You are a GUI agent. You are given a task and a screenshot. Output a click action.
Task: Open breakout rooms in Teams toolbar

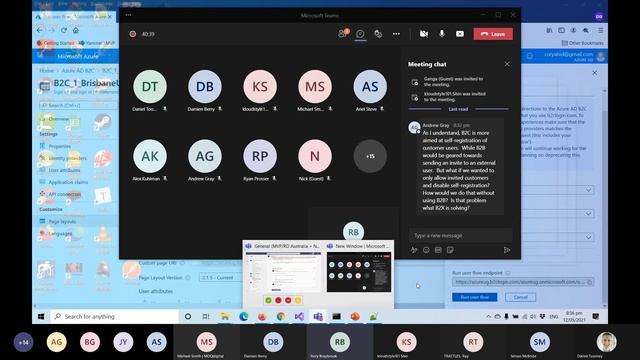pos(378,34)
